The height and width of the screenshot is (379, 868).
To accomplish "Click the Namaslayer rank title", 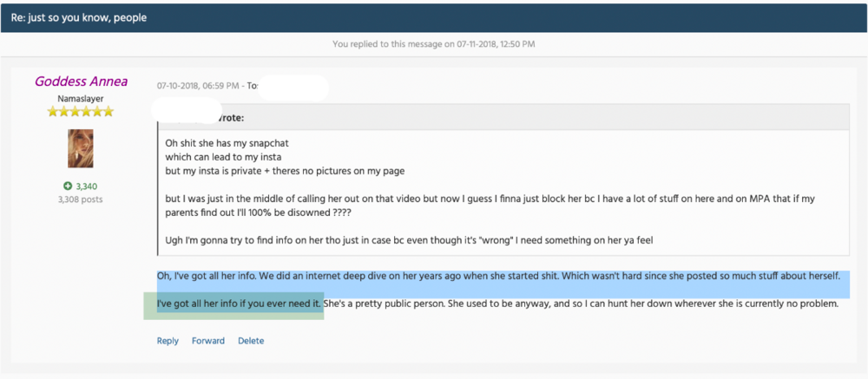I will coord(81,99).
